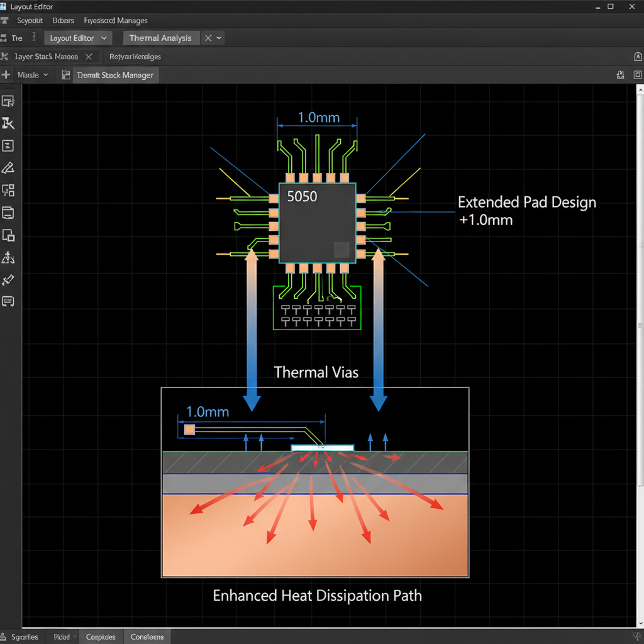Viewport: 644px width, 644px height.
Task: Click the Corpides tab in bottom bar
Action: pos(101,636)
